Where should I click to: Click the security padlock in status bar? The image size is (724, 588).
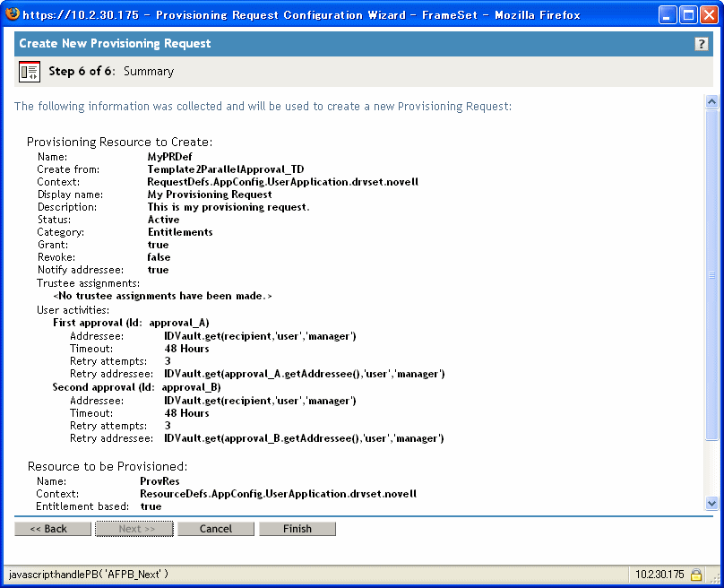(696, 575)
